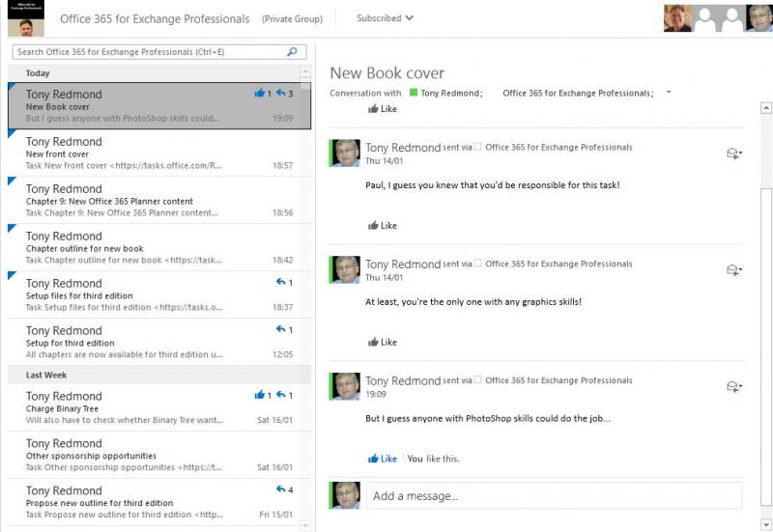
Task: Click Office 365 for Exchange Professionals recipient
Action: point(578,93)
